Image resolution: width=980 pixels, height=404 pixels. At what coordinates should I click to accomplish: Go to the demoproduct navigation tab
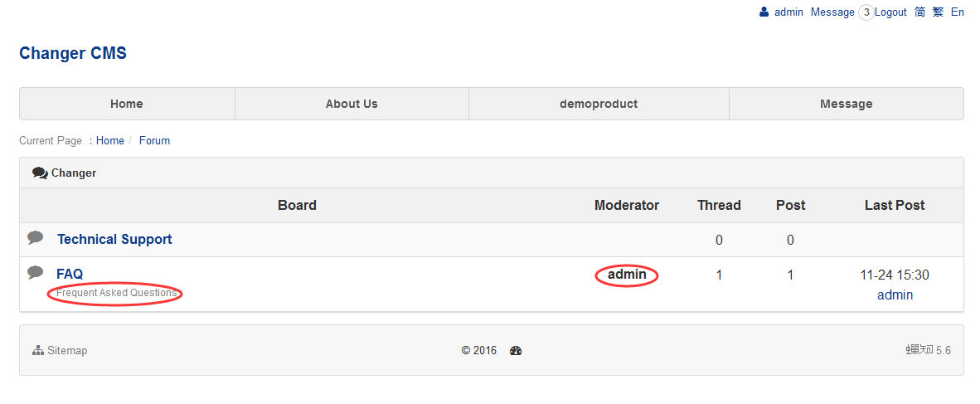click(x=599, y=104)
